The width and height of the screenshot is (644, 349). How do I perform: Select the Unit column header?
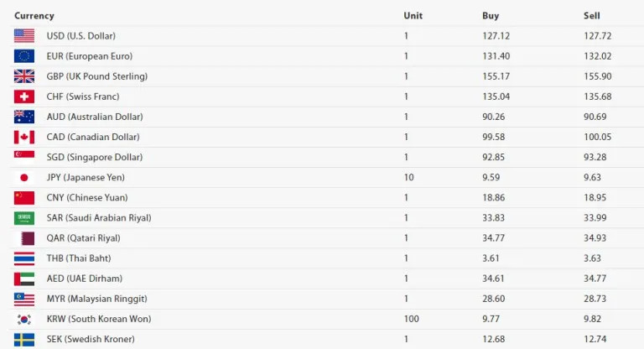413,16
